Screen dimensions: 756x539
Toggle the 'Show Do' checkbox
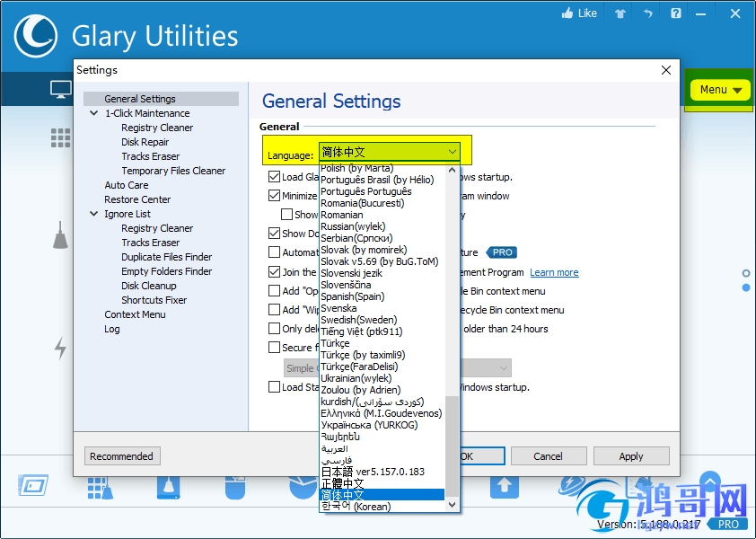click(x=275, y=234)
